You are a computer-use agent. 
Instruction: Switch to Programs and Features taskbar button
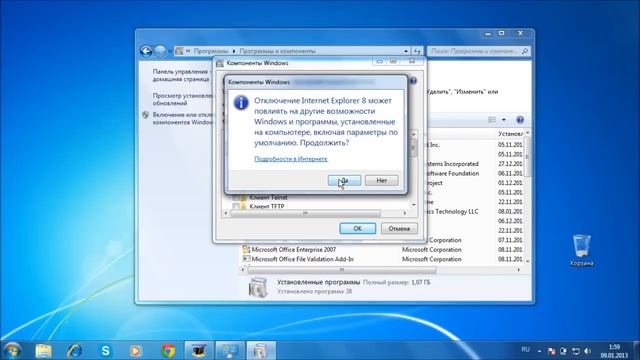click(x=261, y=351)
